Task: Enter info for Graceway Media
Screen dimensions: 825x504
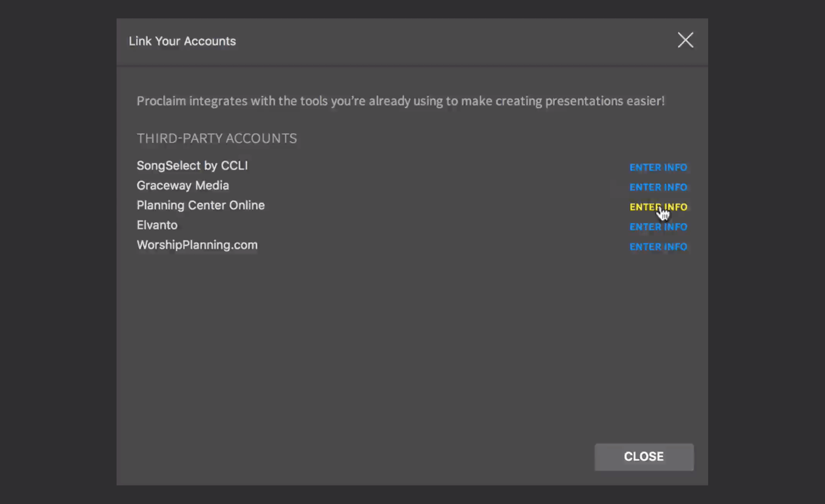Action: pyautogui.click(x=658, y=187)
